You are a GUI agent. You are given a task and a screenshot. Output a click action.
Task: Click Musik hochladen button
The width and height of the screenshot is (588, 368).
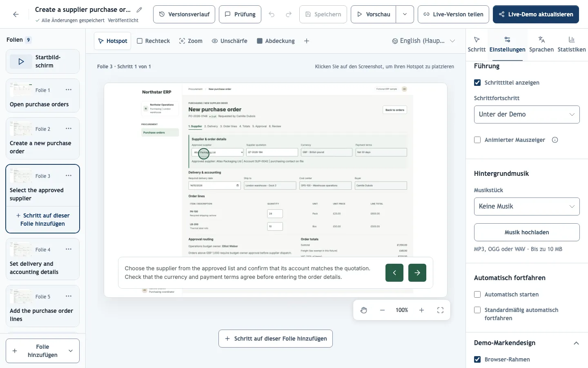(527, 232)
